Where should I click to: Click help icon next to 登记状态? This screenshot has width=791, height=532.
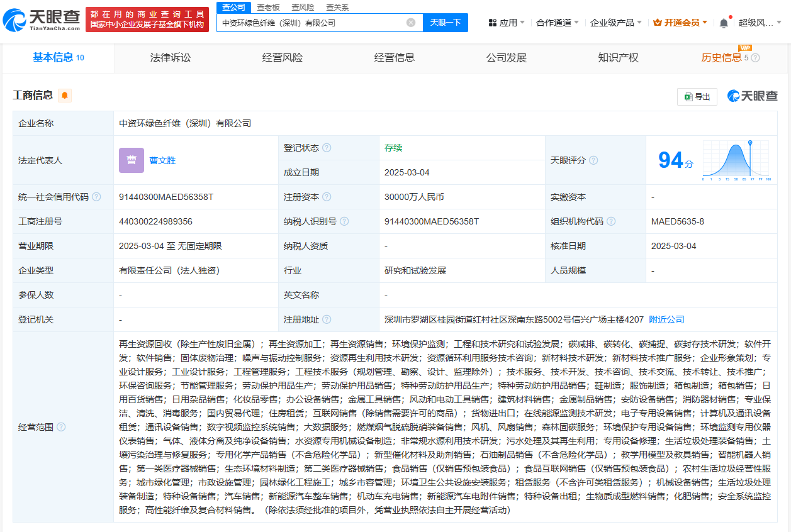pyautogui.click(x=327, y=148)
